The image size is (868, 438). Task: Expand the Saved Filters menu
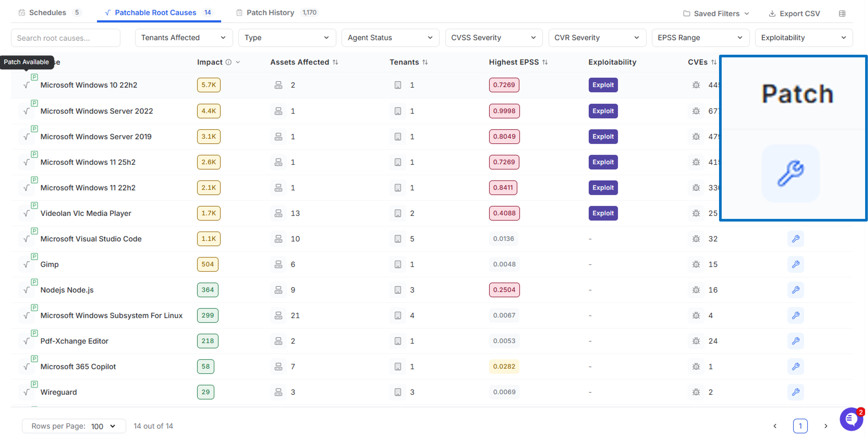pyautogui.click(x=716, y=13)
